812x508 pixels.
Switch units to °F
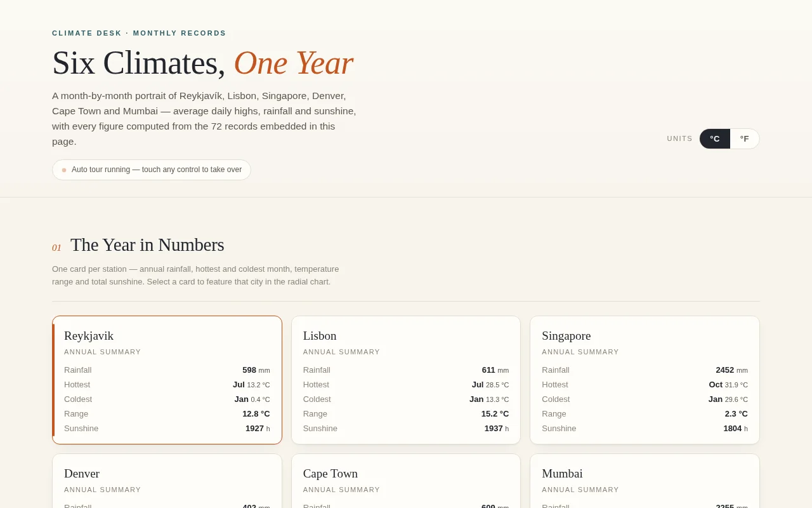pos(744,138)
